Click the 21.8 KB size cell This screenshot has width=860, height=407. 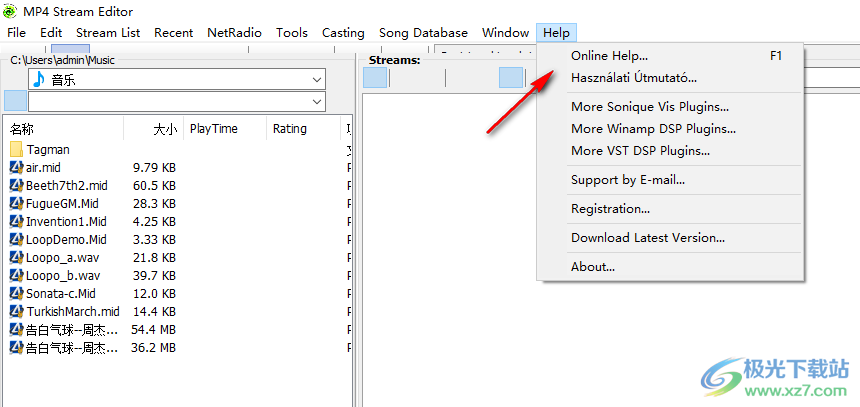[154, 257]
